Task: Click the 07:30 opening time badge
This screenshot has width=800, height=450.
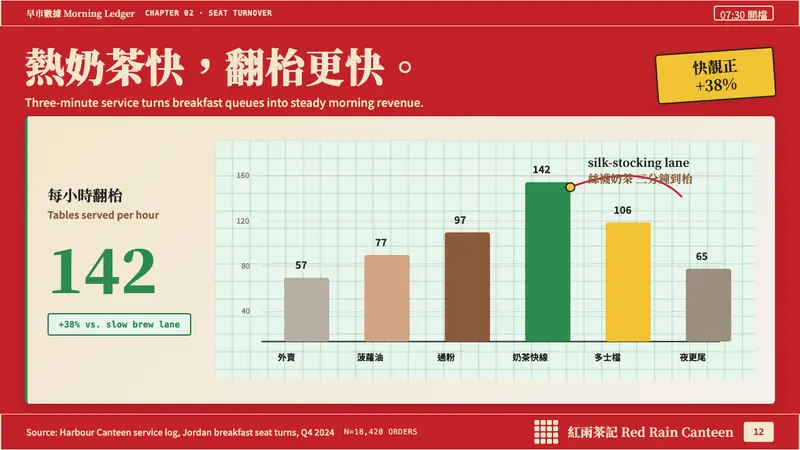Action: (x=743, y=14)
